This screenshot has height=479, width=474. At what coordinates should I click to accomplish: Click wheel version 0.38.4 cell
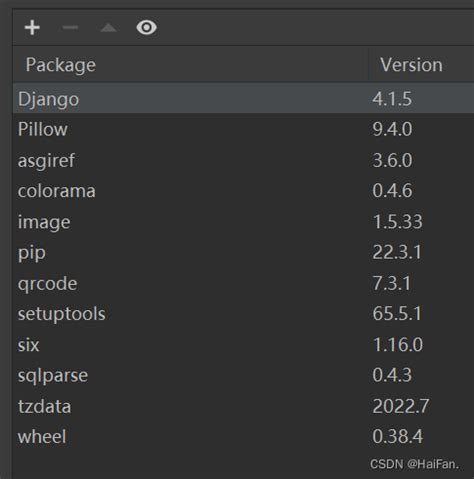(x=397, y=436)
